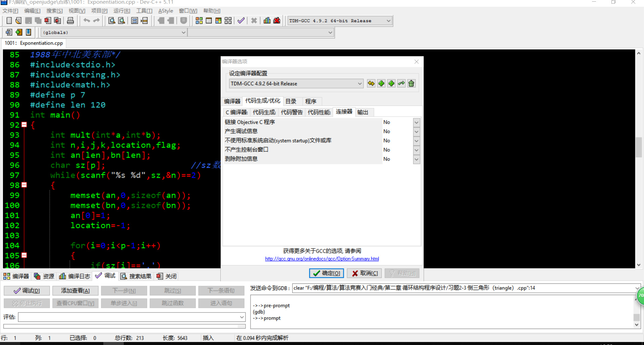The width and height of the screenshot is (644, 345).
Task: Click the Compile and Run colorful icon
Action: 218,21
